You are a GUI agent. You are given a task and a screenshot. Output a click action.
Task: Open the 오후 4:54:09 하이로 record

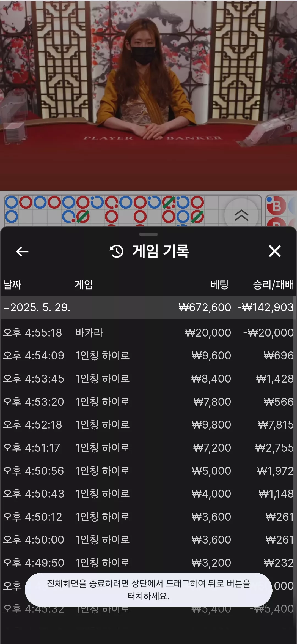[x=148, y=356]
